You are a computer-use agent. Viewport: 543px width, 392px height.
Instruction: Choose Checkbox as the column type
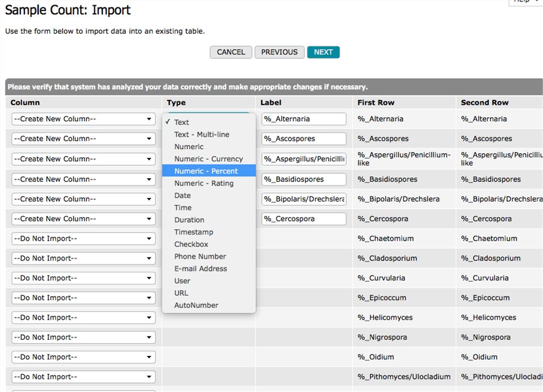pos(191,244)
